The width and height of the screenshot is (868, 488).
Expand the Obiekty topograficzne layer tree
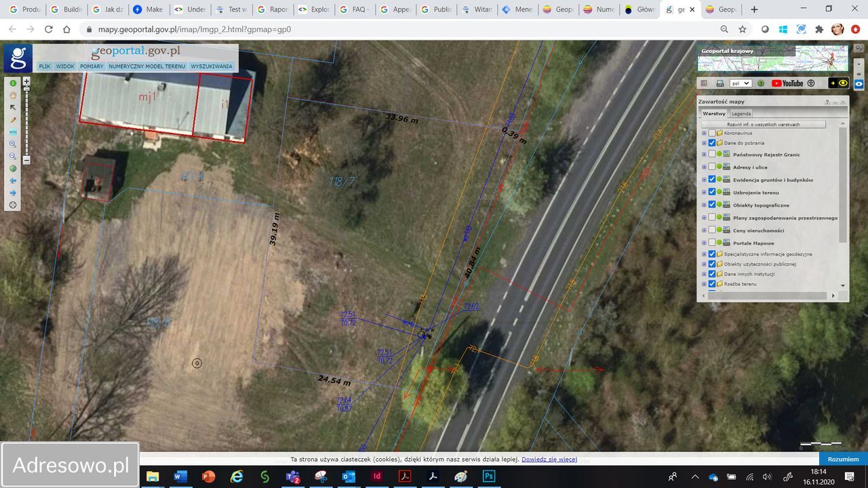pos(704,205)
